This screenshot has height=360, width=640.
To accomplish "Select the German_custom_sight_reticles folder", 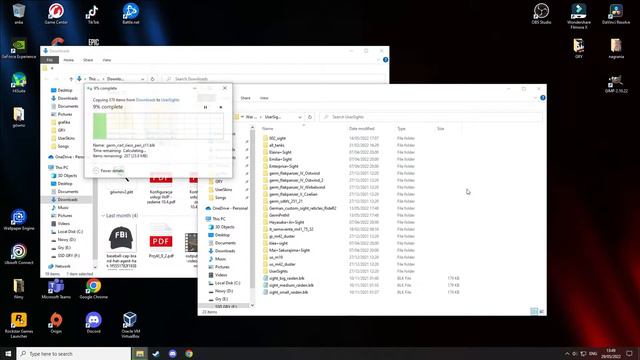I will pos(302,208).
